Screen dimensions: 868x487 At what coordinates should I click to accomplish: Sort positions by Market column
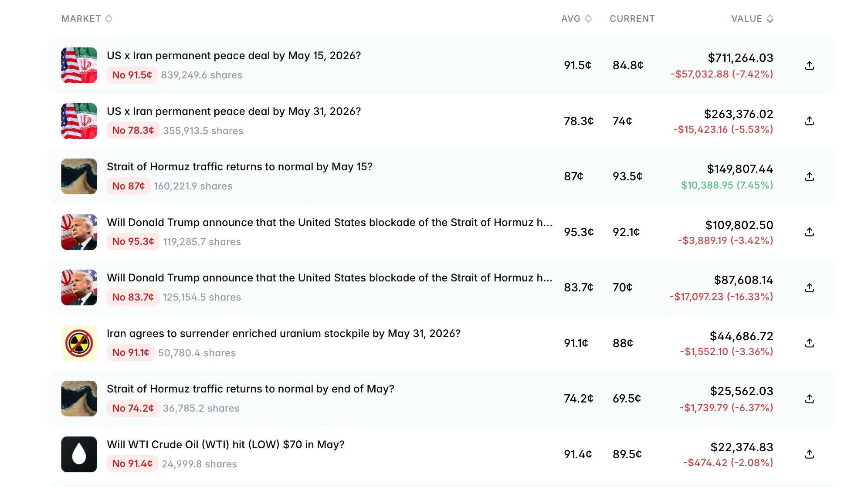click(87, 19)
